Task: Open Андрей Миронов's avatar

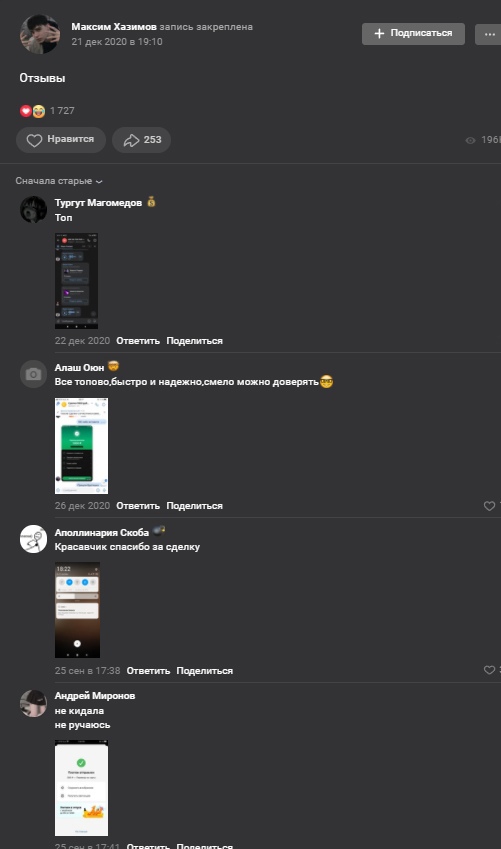Action: [x=34, y=703]
